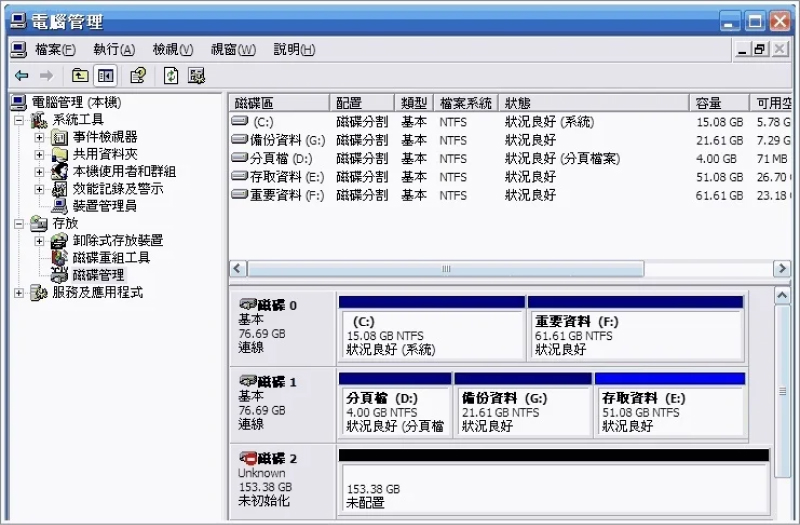Sort by the 檔案系統 column header
Screen dimensions: 800x525
point(466,103)
